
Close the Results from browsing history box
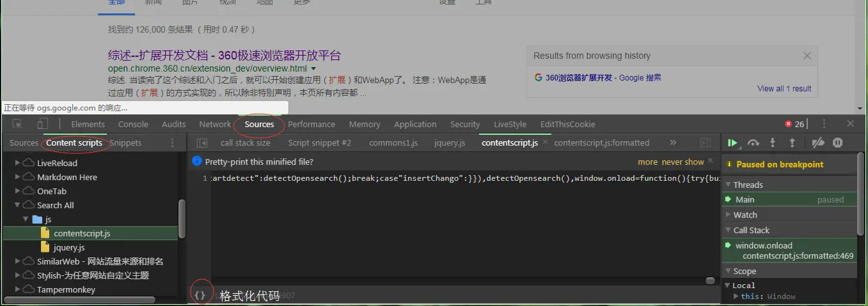(807, 56)
